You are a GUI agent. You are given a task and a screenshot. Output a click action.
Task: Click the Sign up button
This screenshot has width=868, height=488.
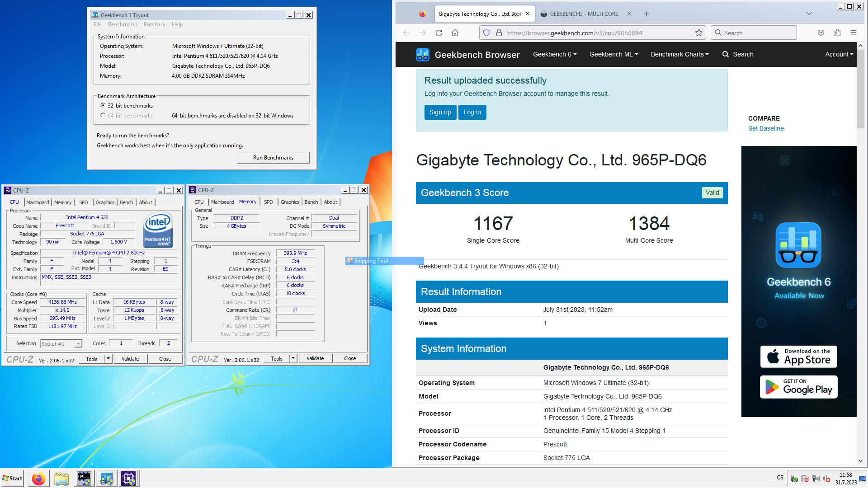[x=440, y=112]
